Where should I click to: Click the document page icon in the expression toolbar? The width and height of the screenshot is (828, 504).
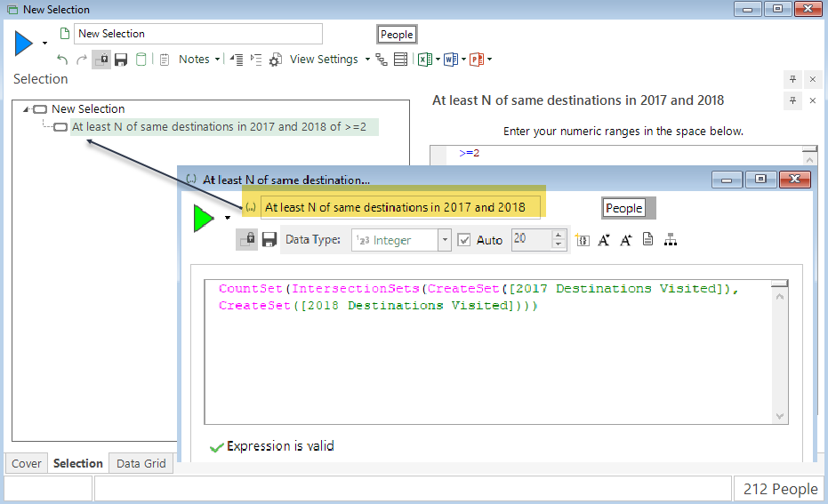click(648, 240)
